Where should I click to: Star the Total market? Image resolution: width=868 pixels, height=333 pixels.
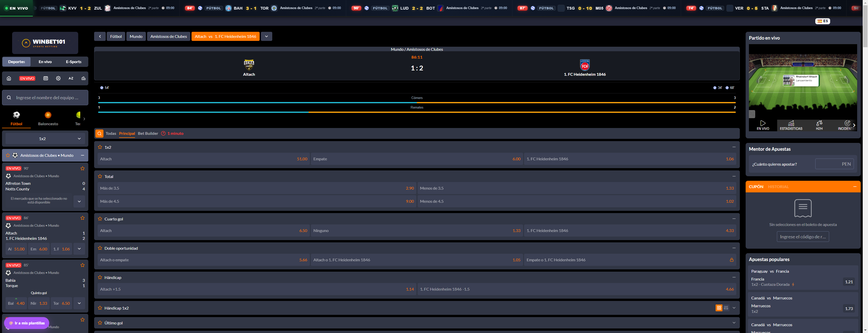click(100, 176)
